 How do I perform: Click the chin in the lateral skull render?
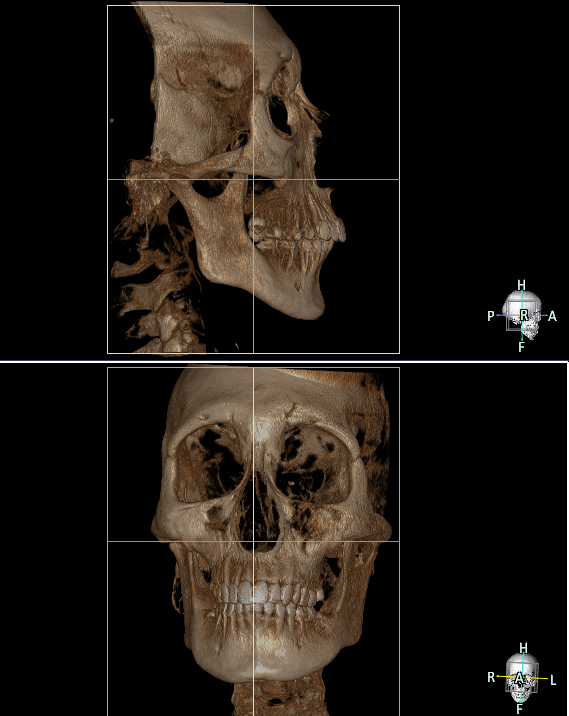(311, 306)
